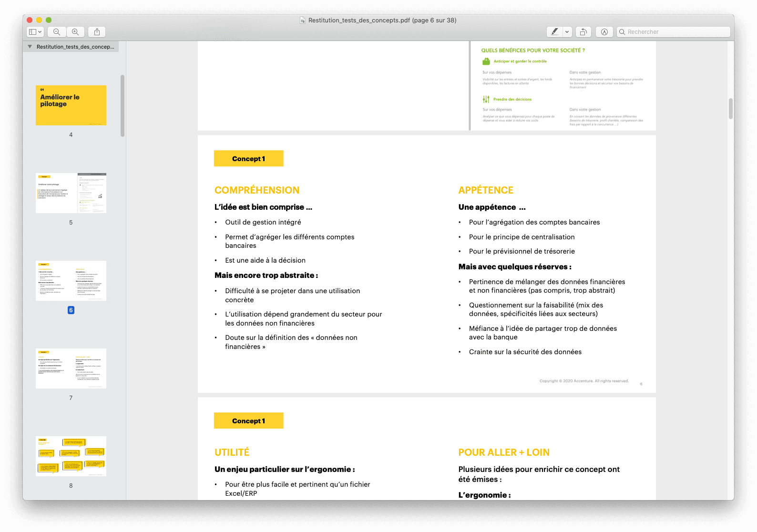Image resolution: width=757 pixels, height=532 pixels.
Task: Activate the markup highlight pen tool
Action: [x=554, y=32]
